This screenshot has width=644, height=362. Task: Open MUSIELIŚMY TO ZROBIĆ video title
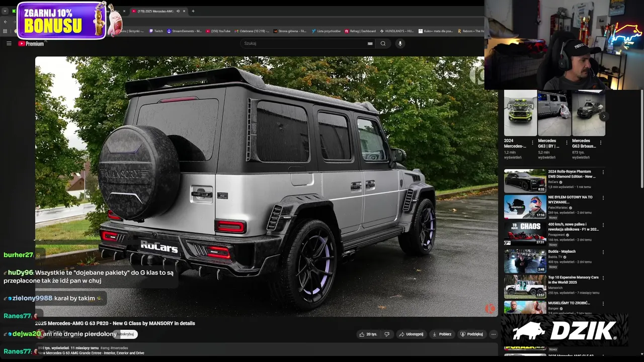pyautogui.click(x=569, y=303)
